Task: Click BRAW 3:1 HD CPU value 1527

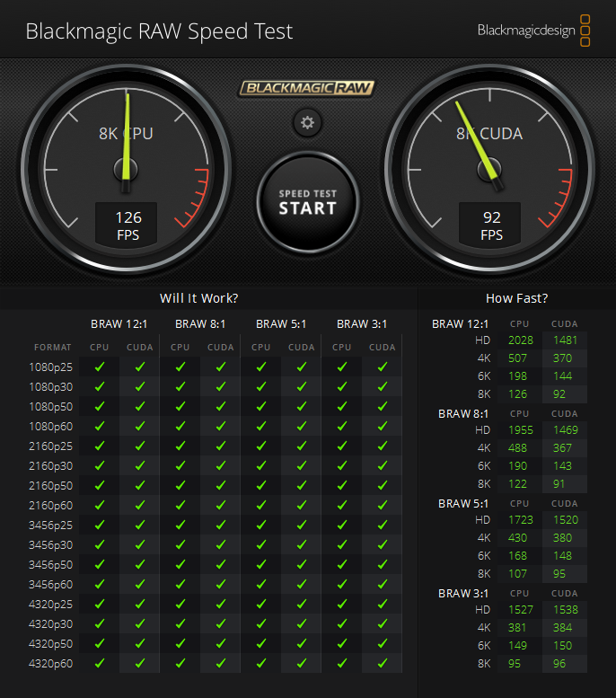Action: (x=521, y=609)
